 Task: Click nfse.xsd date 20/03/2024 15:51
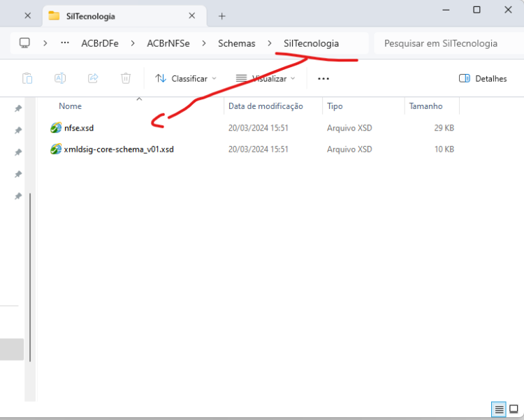[258, 128]
